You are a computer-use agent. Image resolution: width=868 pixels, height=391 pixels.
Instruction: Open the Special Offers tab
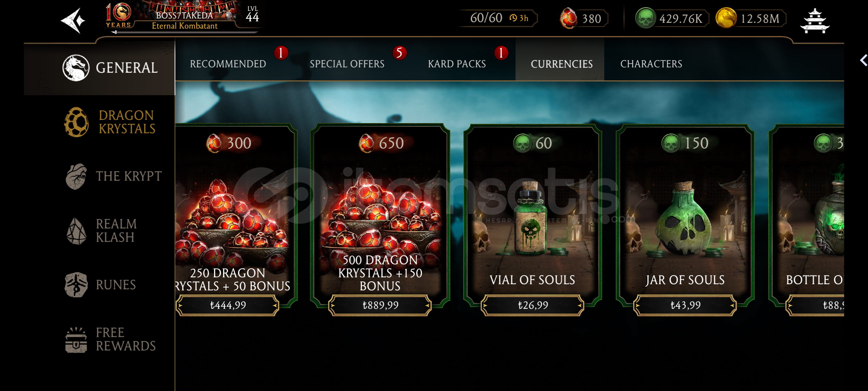click(x=347, y=64)
